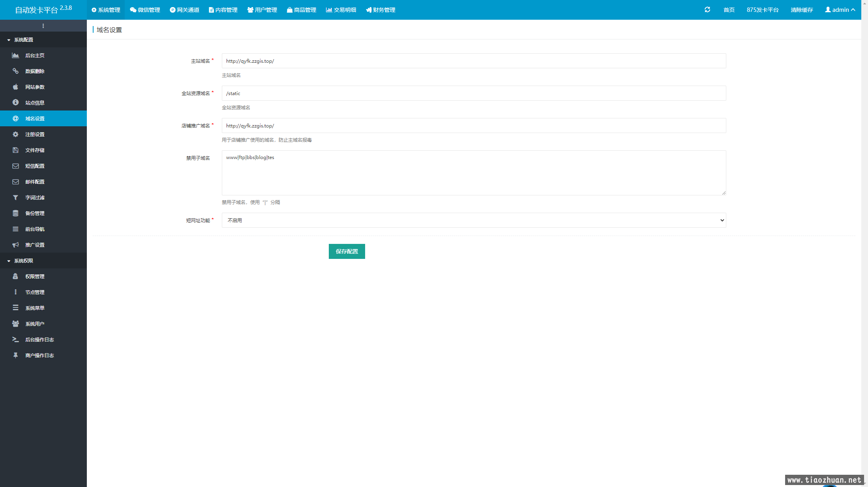
Task: Click the 后台主页 chart icon
Action: pyautogui.click(x=15, y=55)
